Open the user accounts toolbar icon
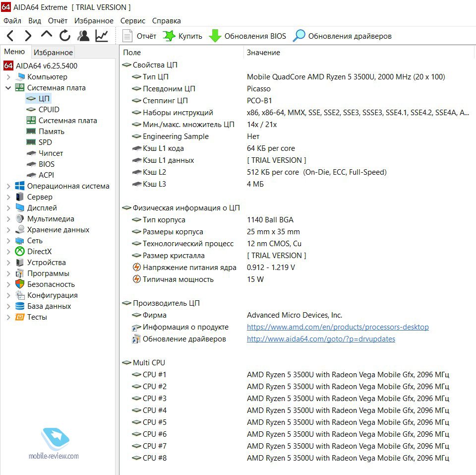Viewport: 476px width, 475px height. (83, 36)
